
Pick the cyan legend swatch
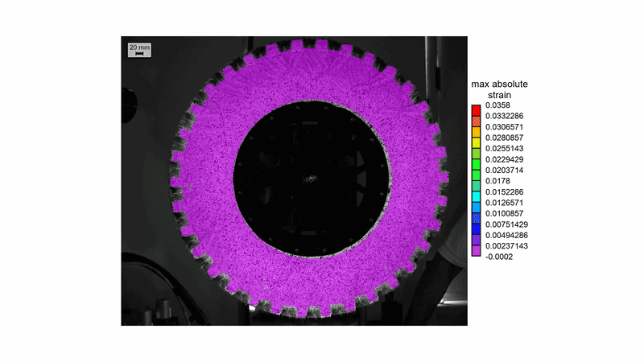click(x=476, y=197)
